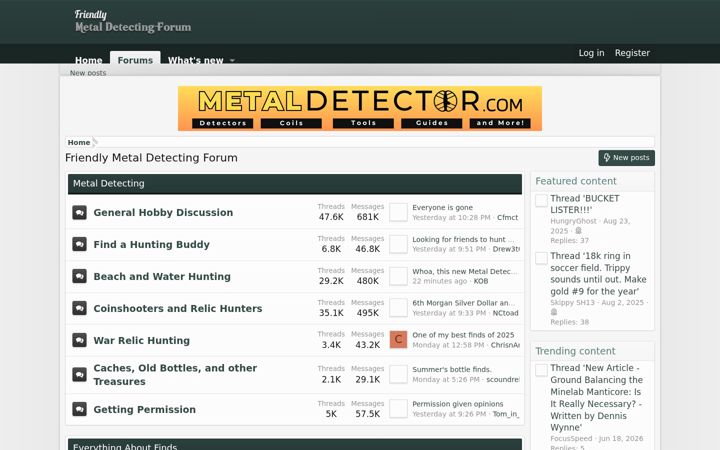This screenshot has height=450, width=720.
Task: Click username KOB
Action: pyautogui.click(x=481, y=281)
